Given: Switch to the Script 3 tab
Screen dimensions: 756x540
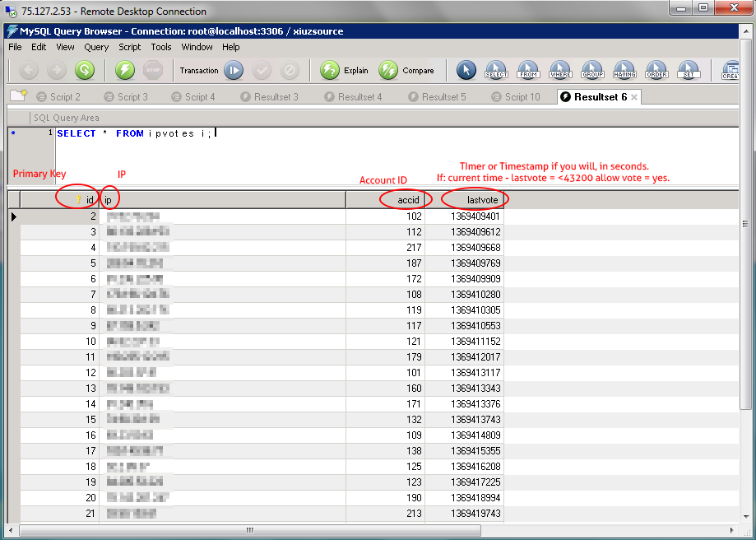Looking at the screenshot, I should pos(126,97).
